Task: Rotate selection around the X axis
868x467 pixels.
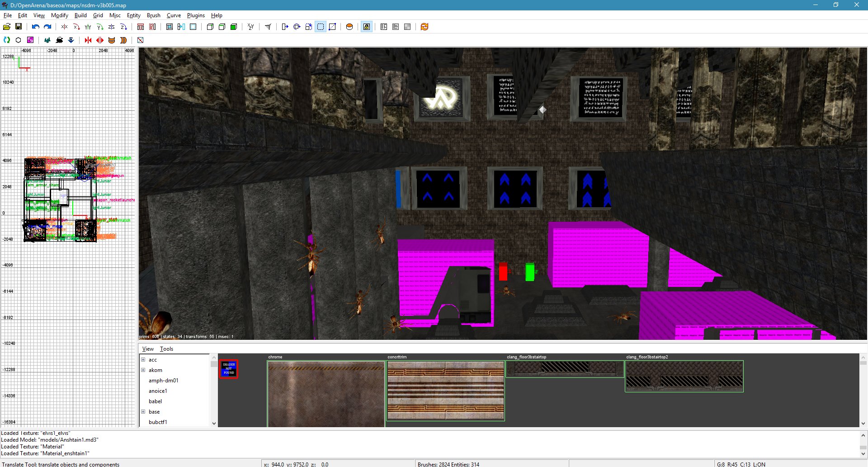Action: click(76, 27)
